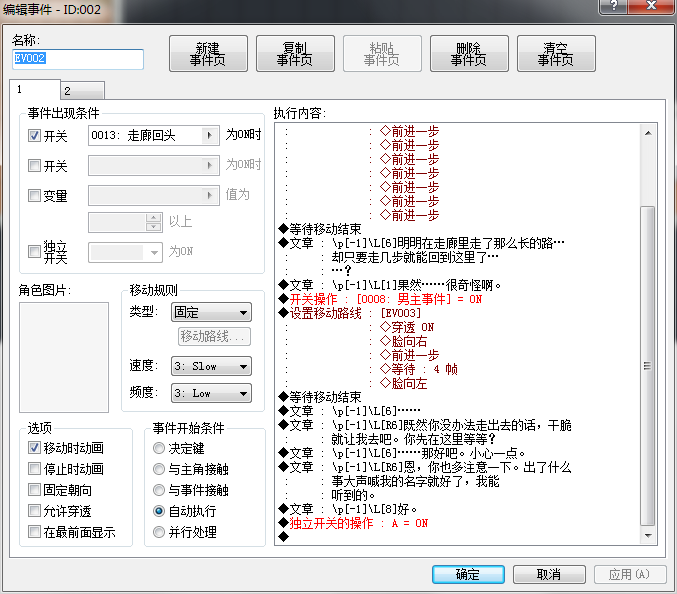Select the 等待: 4 帧 move command line
Image resolution: width=677 pixels, height=594 pixels.
[418, 369]
